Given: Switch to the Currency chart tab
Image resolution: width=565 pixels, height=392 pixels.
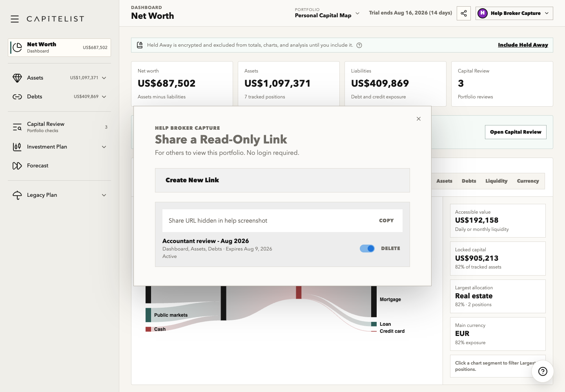Looking at the screenshot, I should pyautogui.click(x=528, y=181).
